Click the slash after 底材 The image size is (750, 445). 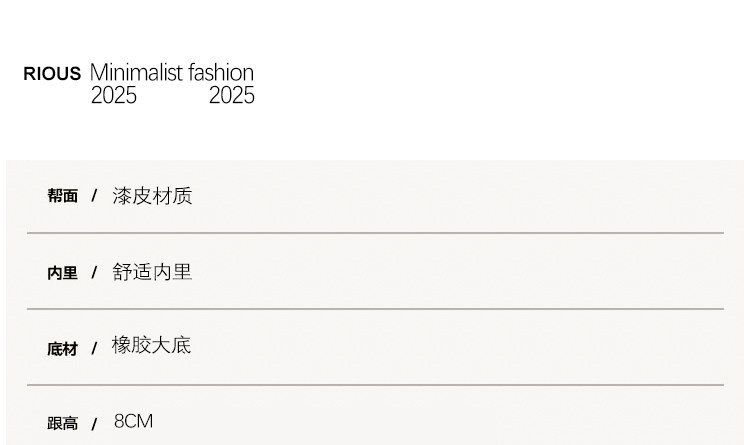point(94,348)
